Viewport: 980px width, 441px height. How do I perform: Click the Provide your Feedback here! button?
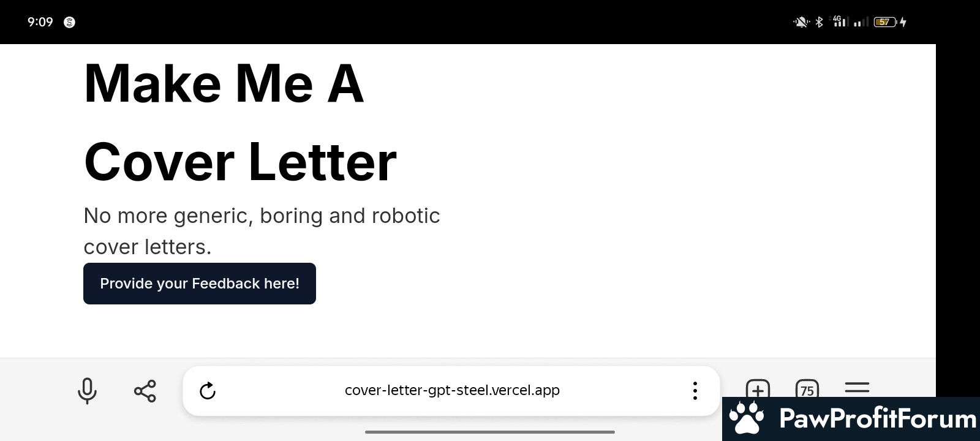pos(200,284)
